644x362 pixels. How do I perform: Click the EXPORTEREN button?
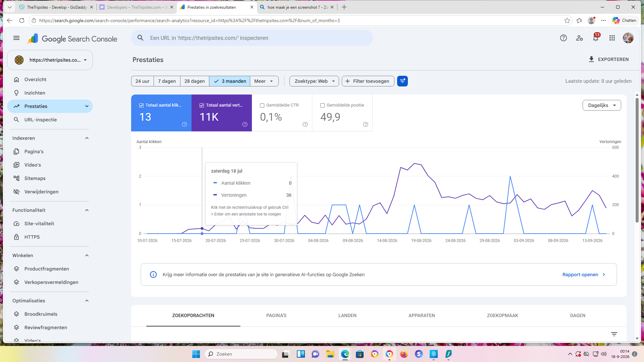tap(609, 59)
